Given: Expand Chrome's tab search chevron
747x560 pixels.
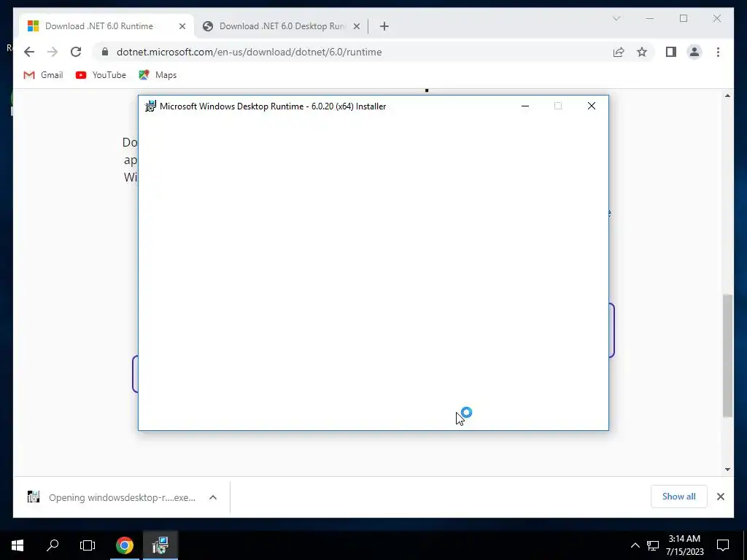Looking at the screenshot, I should [x=616, y=18].
